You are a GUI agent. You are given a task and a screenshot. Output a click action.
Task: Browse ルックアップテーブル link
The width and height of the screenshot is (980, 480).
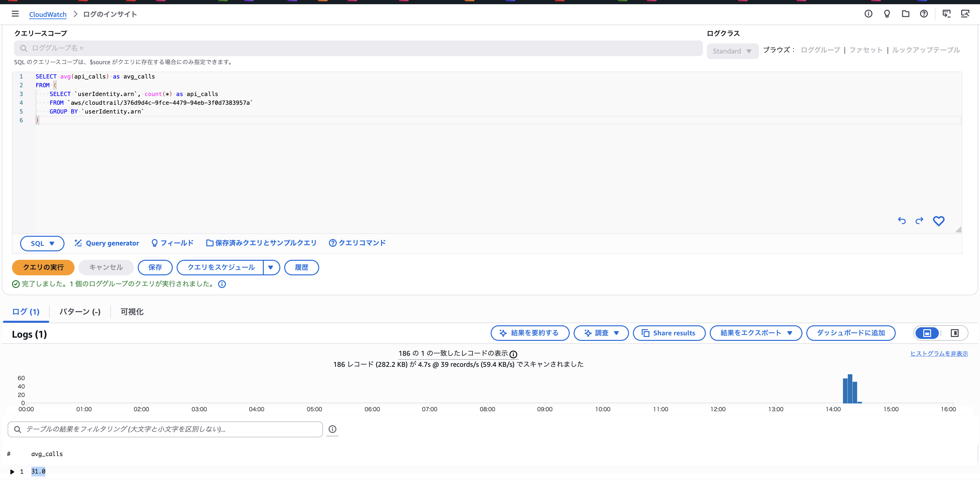click(926, 50)
